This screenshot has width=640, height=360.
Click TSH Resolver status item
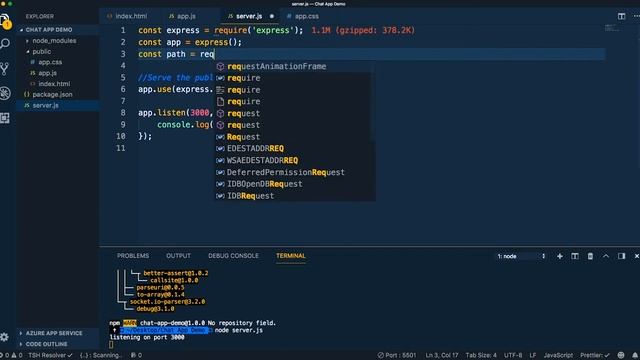[x=50, y=355]
